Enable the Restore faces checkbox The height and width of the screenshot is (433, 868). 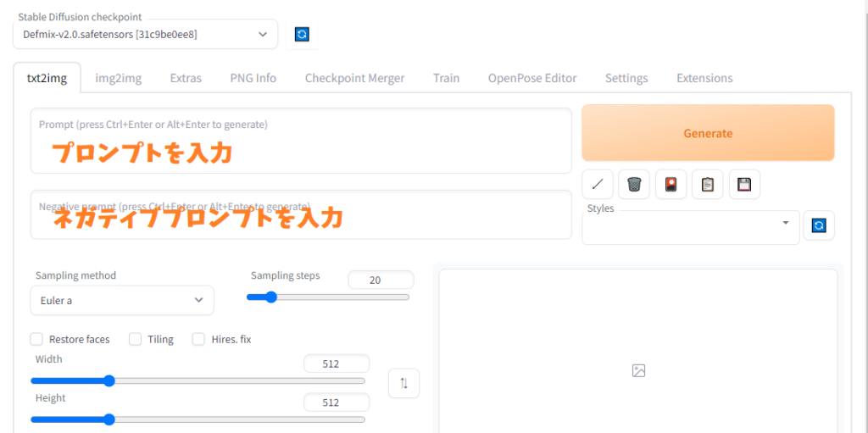coord(37,339)
